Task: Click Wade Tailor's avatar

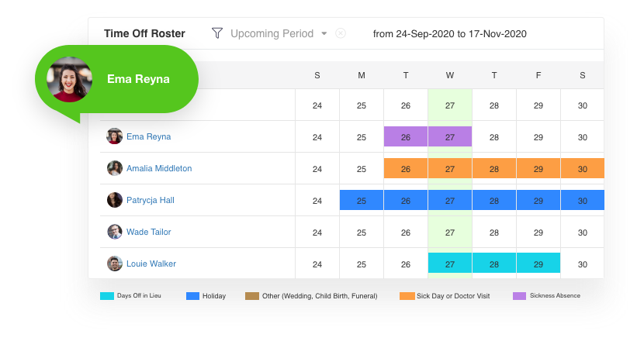Action: click(115, 232)
